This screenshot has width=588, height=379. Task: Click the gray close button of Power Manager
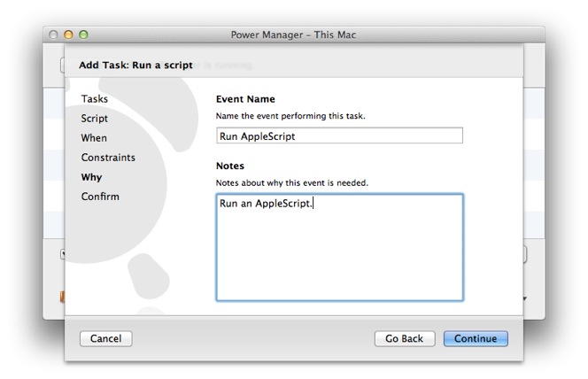pos(53,35)
